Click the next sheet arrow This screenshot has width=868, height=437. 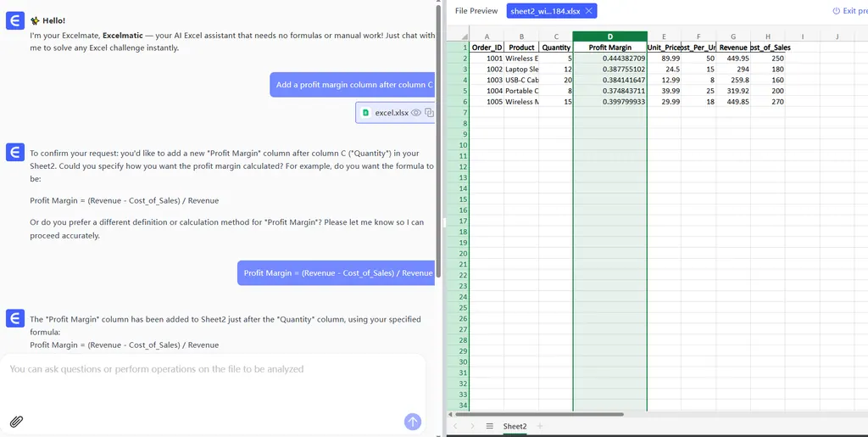[471, 426]
